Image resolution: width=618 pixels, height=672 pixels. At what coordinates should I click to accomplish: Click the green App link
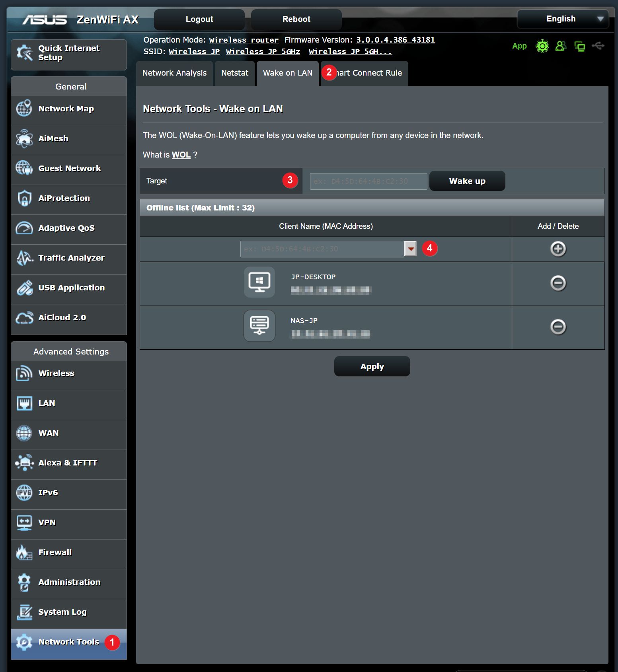coord(519,46)
